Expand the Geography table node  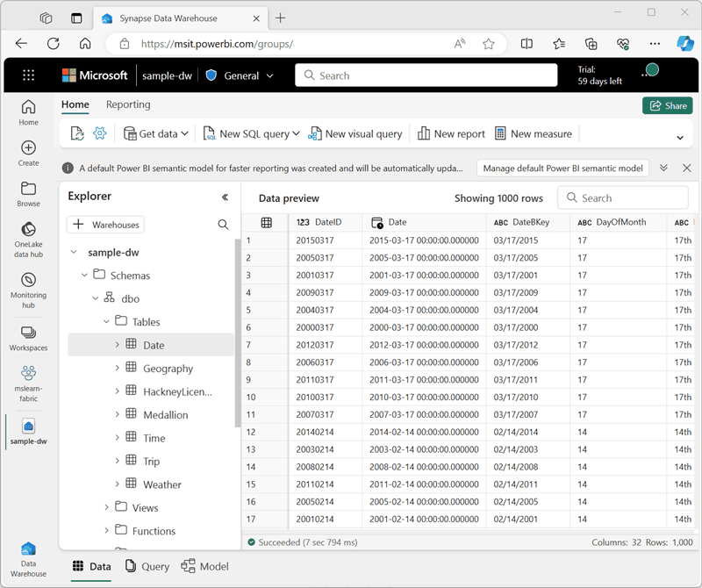pos(118,369)
